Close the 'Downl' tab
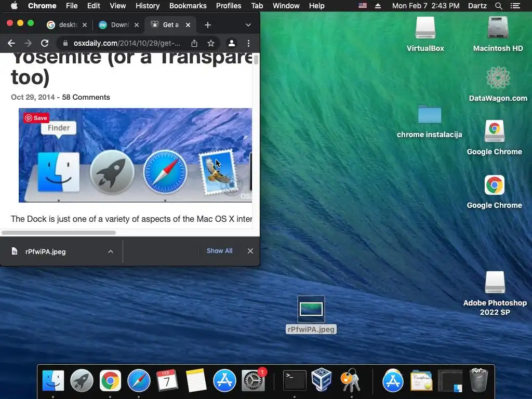This screenshot has height=399, width=532. [x=137, y=25]
